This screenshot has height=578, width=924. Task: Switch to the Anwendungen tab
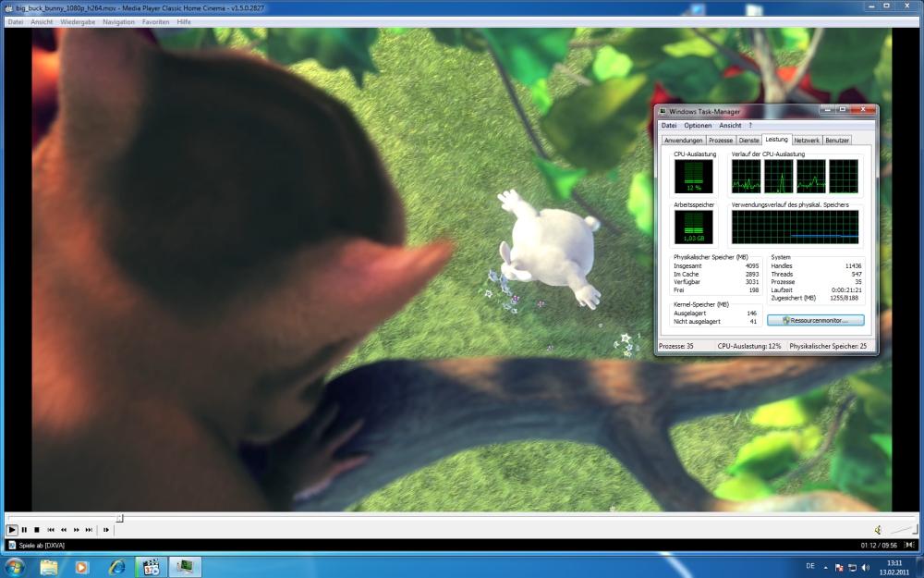click(684, 141)
